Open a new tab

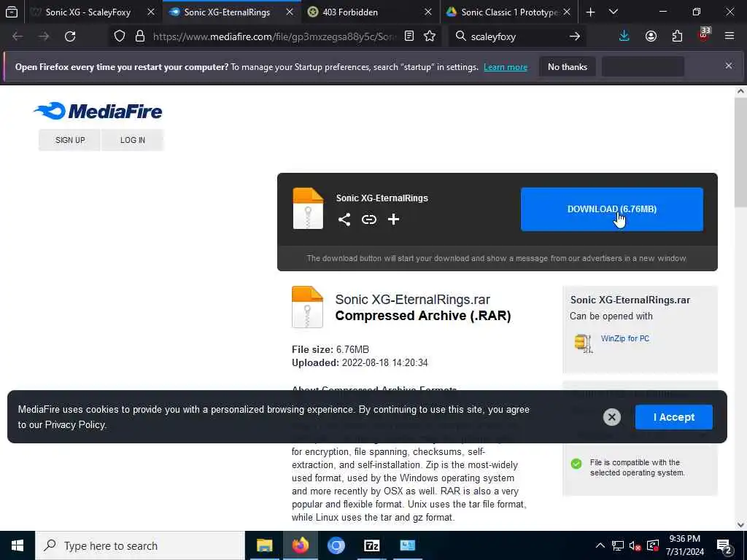click(x=590, y=12)
